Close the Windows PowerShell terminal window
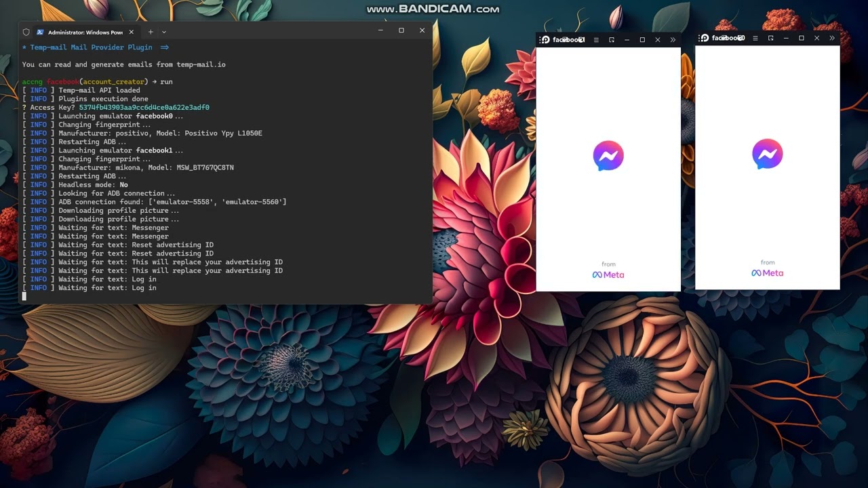The height and width of the screenshot is (488, 868). point(422,30)
